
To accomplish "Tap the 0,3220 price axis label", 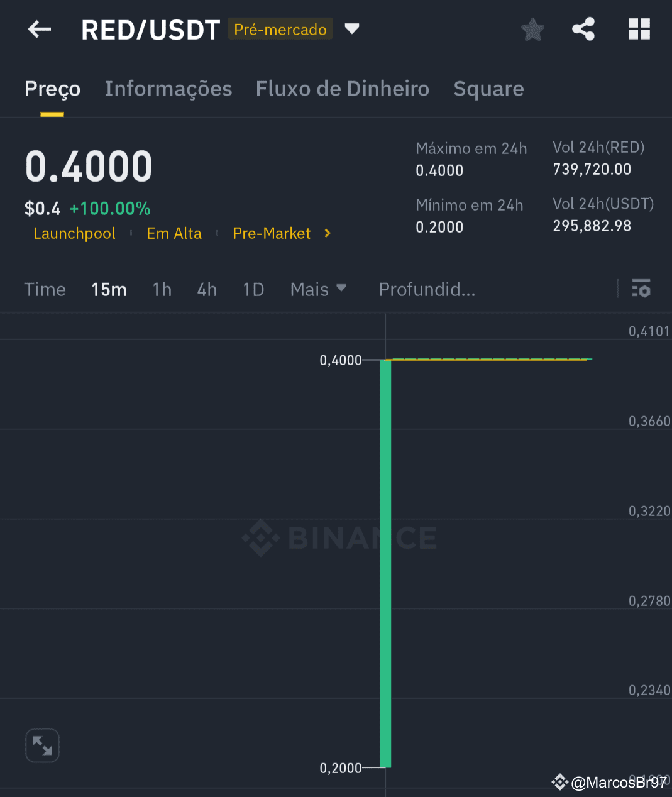I will (649, 511).
